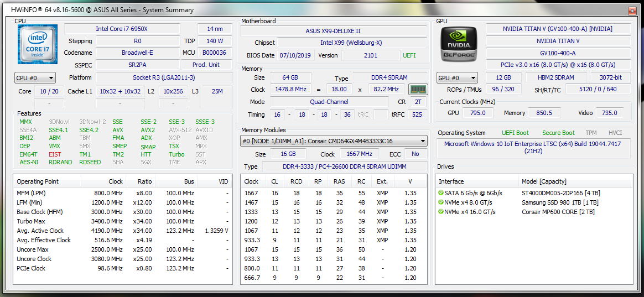Click the 3072-bit bus width field
The image size is (644, 297).
(611, 77)
